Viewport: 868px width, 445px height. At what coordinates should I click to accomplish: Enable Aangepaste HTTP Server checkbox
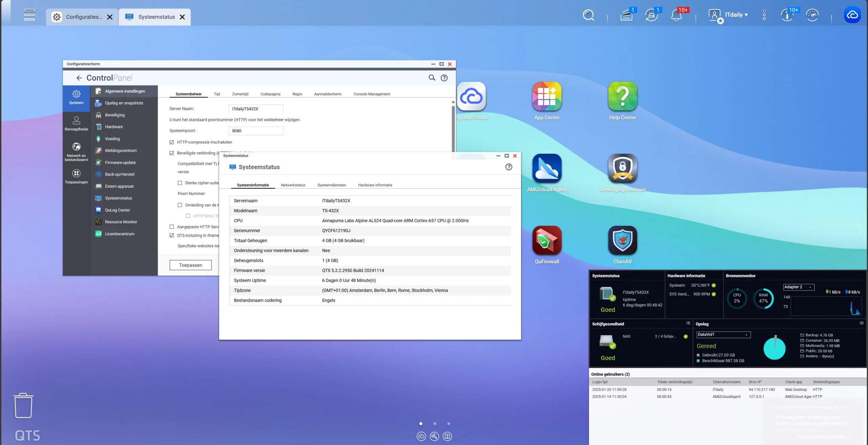[172, 227]
